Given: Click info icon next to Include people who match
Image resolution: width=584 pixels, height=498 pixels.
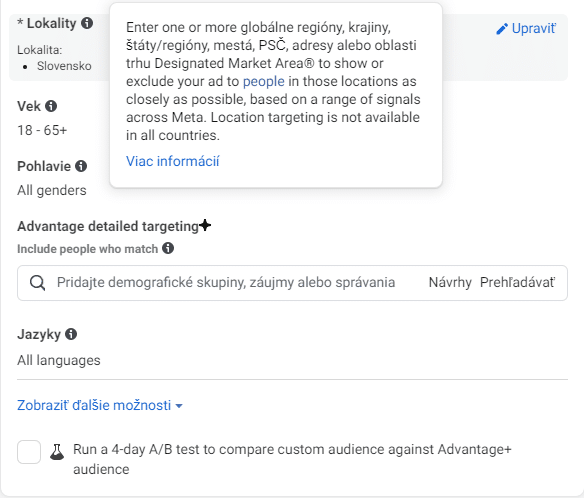Looking at the screenshot, I should [168, 248].
